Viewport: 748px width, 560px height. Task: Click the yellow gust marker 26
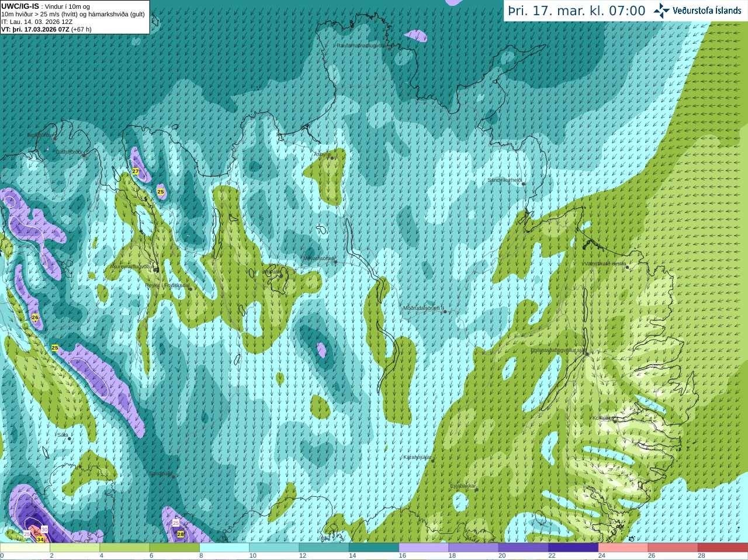(x=35, y=317)
